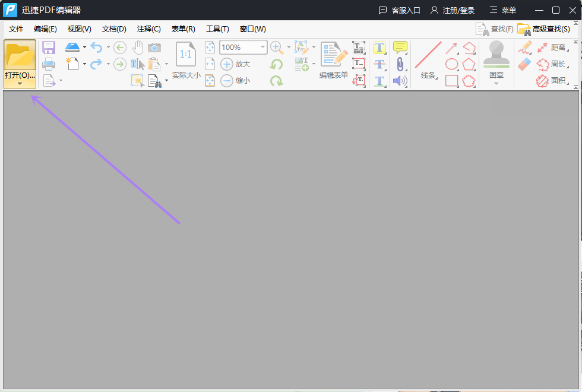Expand the Open button dropdown arrow

(x=20, y=84)
